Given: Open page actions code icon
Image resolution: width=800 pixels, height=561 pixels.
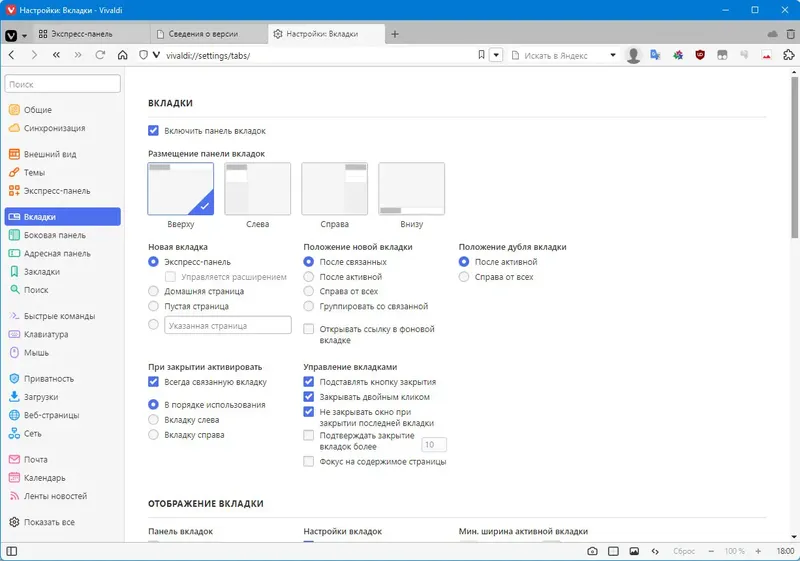Looking at the screenshot, I should (655, 551).
